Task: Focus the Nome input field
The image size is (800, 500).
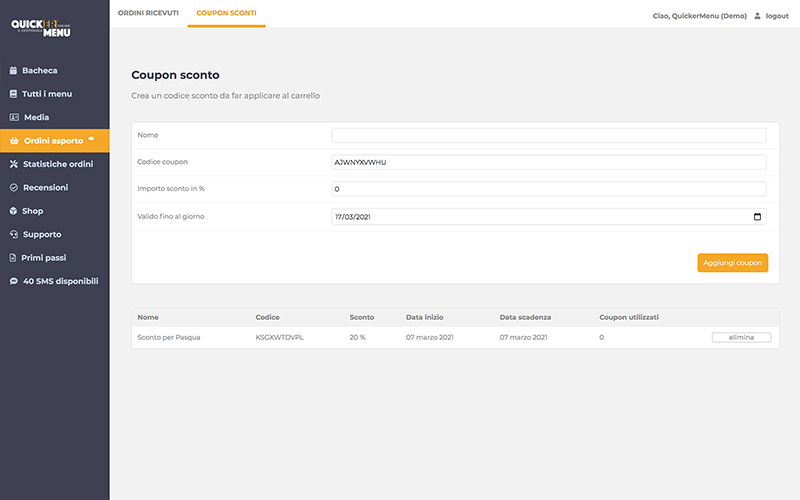Action: tap(548, 135)
